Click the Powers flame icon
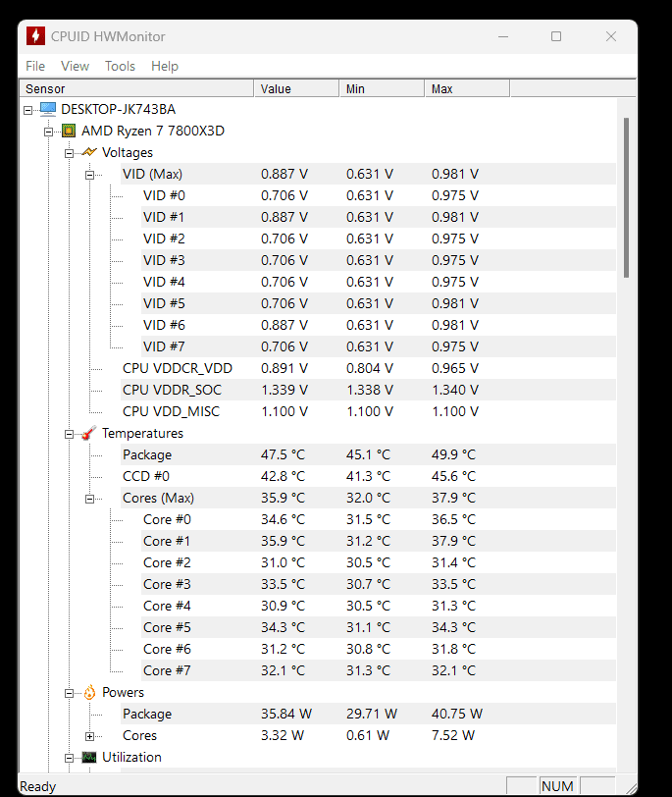Viewport: 672px width, 797px height. pos(89,692)
